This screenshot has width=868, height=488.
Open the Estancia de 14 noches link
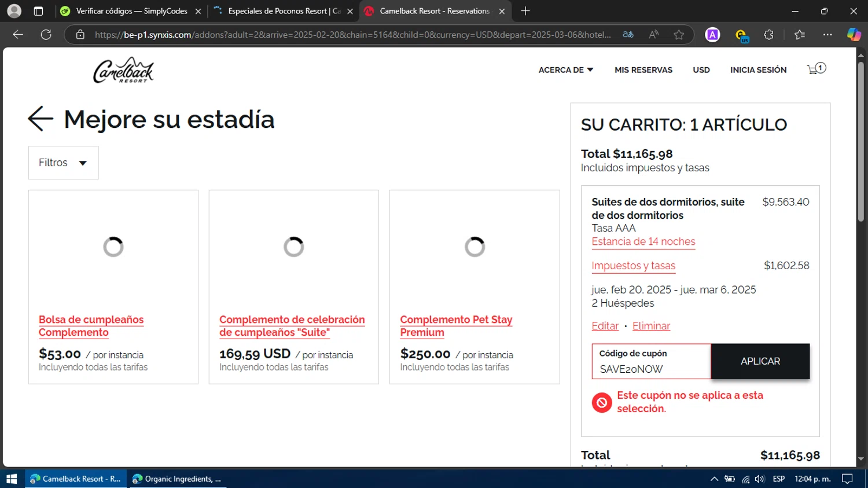(643, 241)
